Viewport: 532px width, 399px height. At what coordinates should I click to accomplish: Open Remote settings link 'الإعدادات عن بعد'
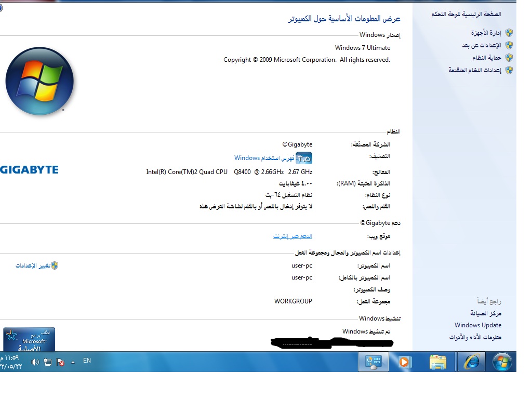click(482, 46)
